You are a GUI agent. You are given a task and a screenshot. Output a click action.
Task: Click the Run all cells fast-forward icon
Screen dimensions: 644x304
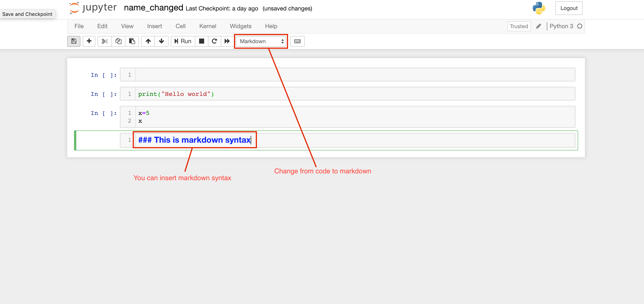pos(227,41)
